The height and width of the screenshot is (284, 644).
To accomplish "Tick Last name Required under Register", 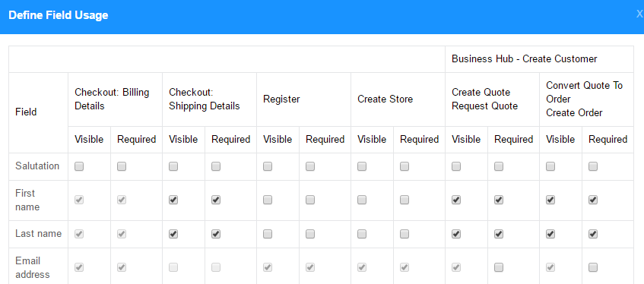I will coord(310,234).
